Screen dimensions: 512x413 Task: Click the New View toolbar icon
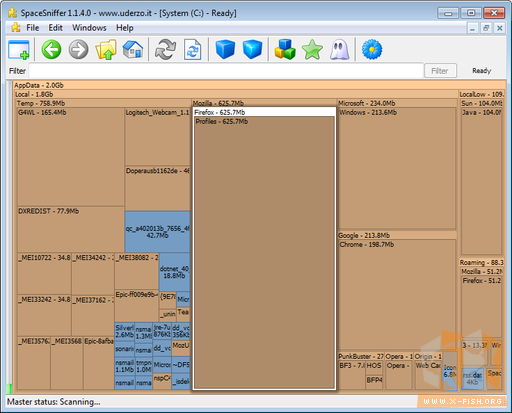19,50
